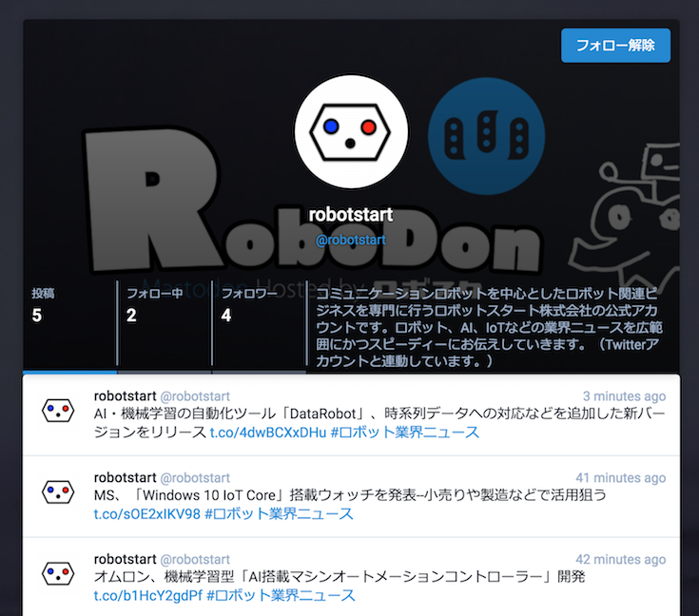The height and width of the screenshot is (616, 699).
Task: Open the '42 minutes ago' timestamp
Action: tap(620, 559)
